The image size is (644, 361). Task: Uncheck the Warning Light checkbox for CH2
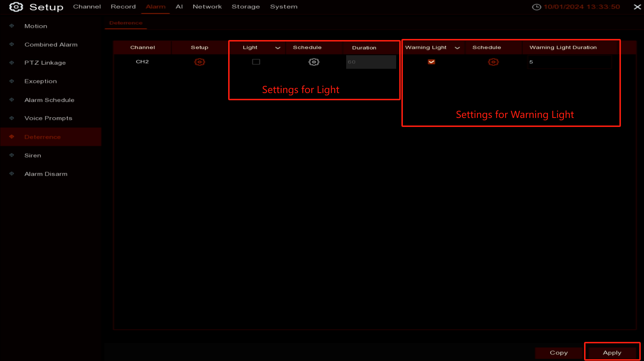pyautogui.click(x=431, y=62)
